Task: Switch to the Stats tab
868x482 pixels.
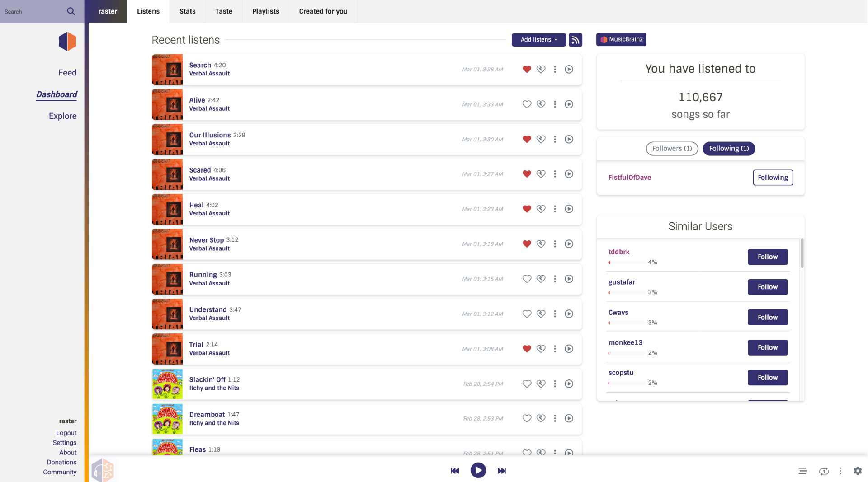Action: coord(187,11)
